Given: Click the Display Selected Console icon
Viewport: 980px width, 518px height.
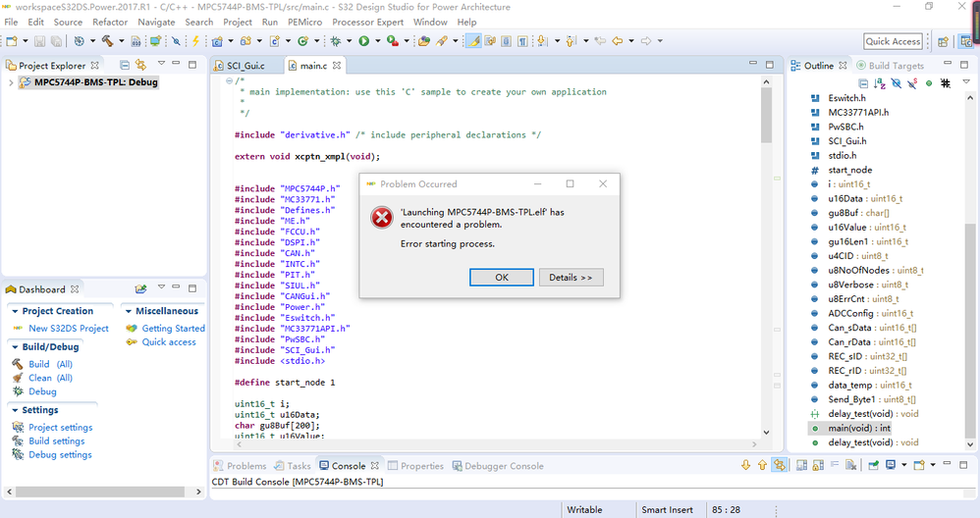Looking at the screenshot, I should (x=891, y=465).
